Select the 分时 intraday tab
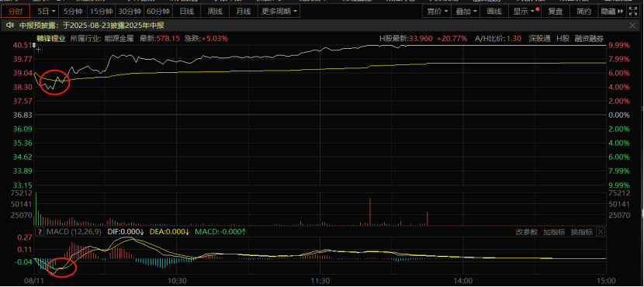Viewport: 644px width, 287px height. (16, 12)
